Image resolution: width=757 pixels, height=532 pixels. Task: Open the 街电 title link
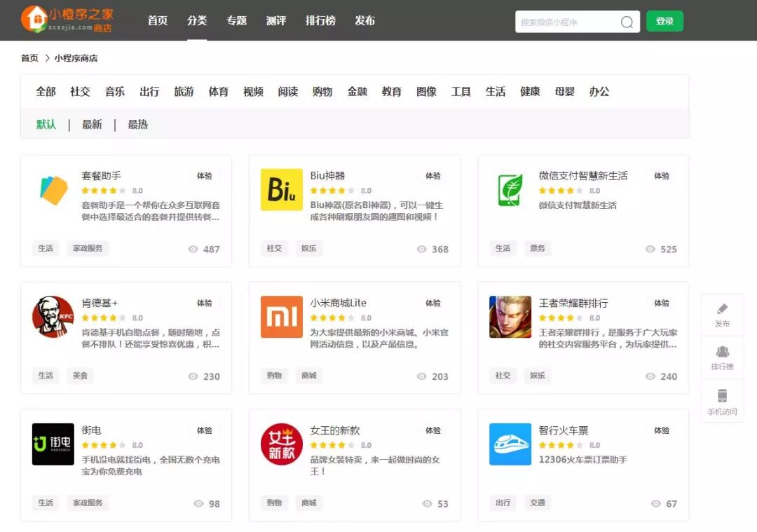coord(91,430)
